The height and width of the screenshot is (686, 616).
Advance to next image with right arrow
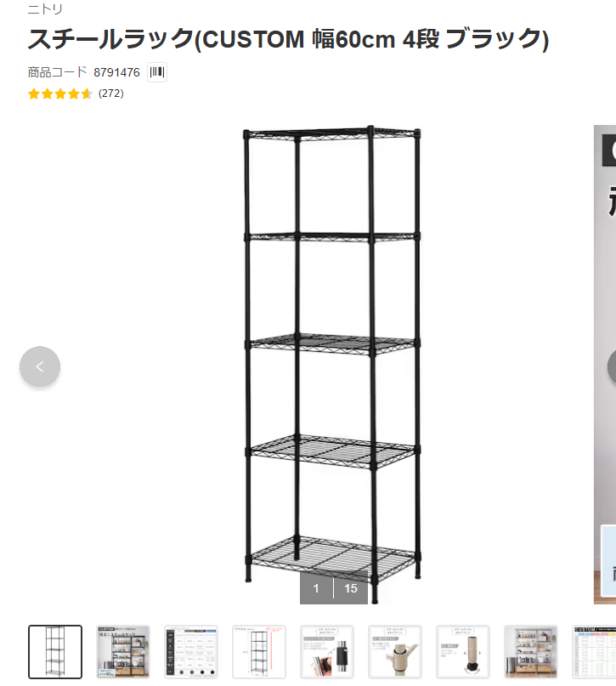[x=612, y=366]
